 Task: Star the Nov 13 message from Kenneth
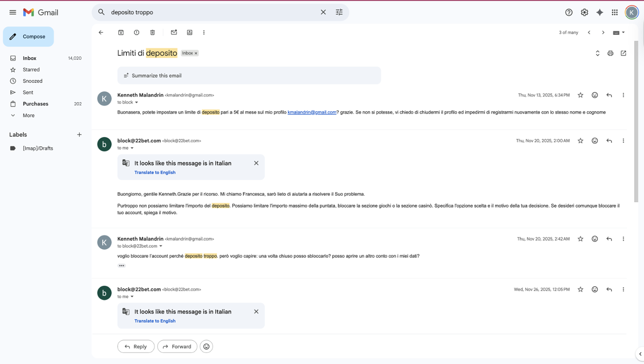tap(580, 95)
